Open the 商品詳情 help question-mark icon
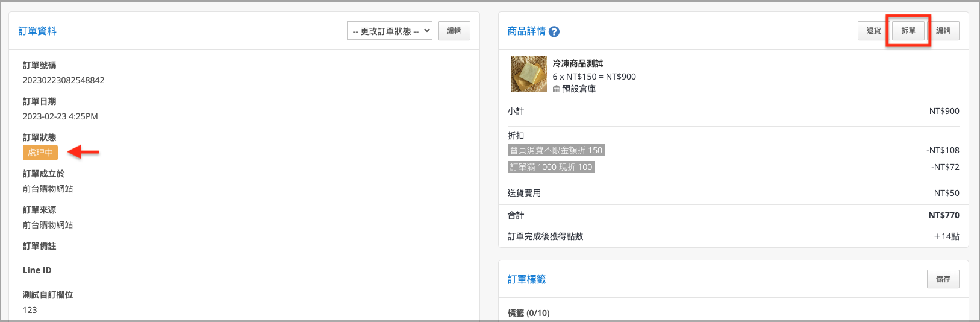The height and width of the screenshot is (322, 980). [x=554, y=32]
